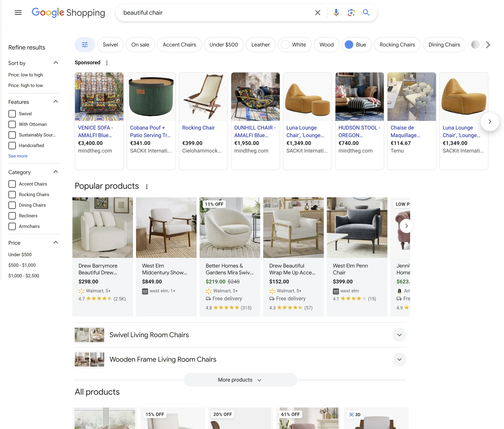Pick the Blue color swatch chip

pos(356,45)
